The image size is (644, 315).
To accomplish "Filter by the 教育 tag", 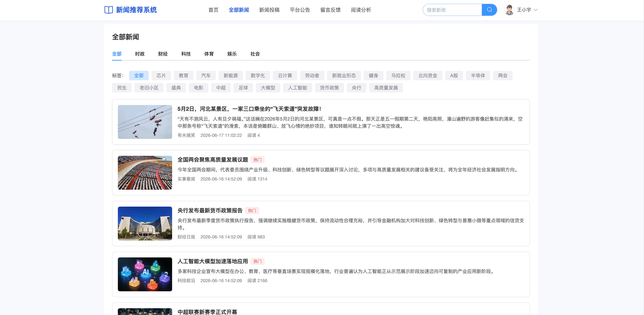I will point(183,75).
